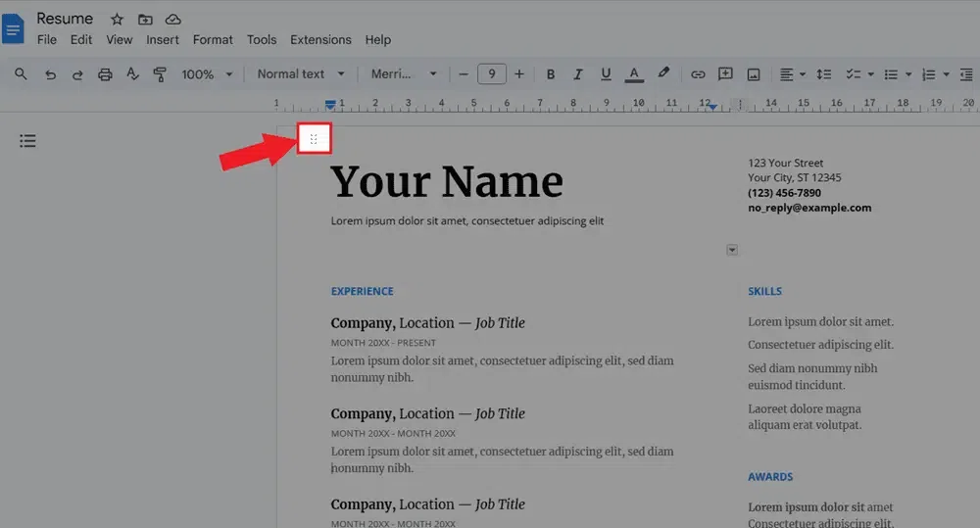Insert a link using the link icon
The width and height of the screenshot is (980, 528).
click(698, 74)
